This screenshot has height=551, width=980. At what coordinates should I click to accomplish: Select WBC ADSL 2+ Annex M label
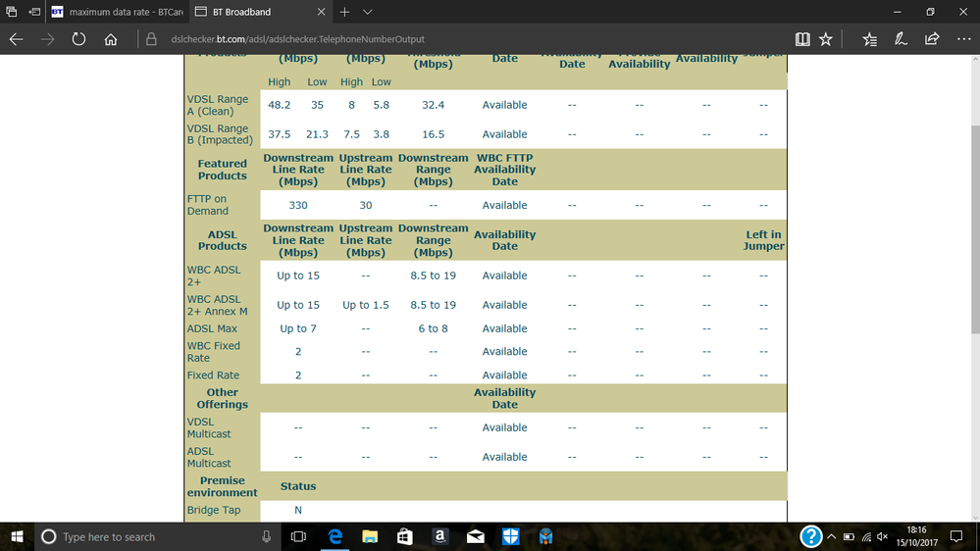click(x=218, y=305)
